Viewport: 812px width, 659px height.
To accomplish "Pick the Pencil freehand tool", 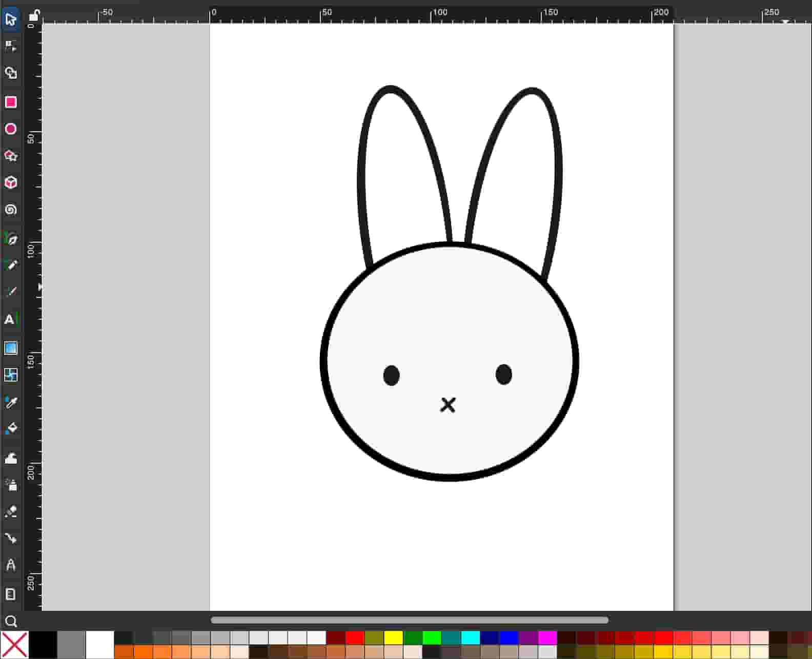I will 11,265.
